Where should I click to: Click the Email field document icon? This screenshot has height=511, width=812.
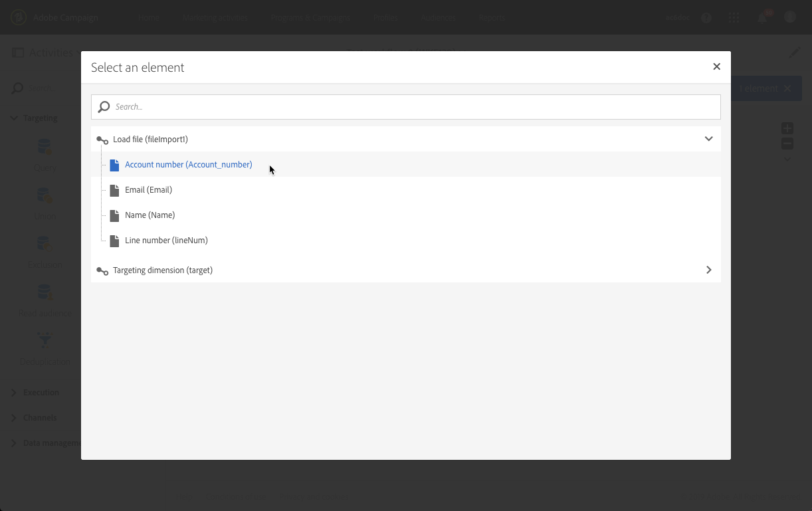point(114,190)
